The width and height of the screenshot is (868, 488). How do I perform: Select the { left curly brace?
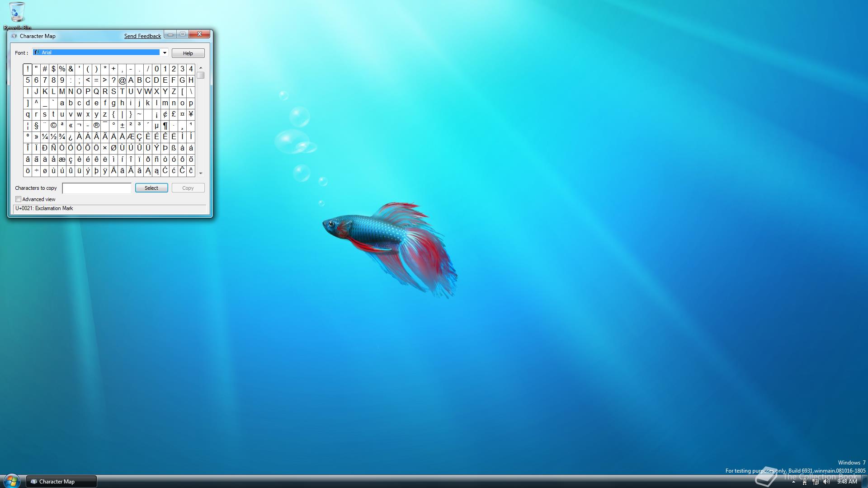tap(113, 114)
